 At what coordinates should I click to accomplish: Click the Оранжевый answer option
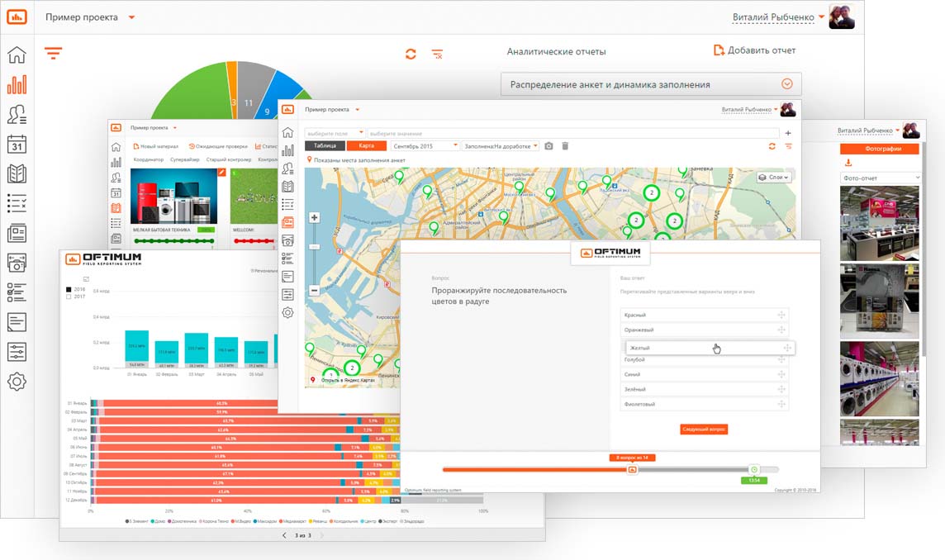tap(704, 330)
